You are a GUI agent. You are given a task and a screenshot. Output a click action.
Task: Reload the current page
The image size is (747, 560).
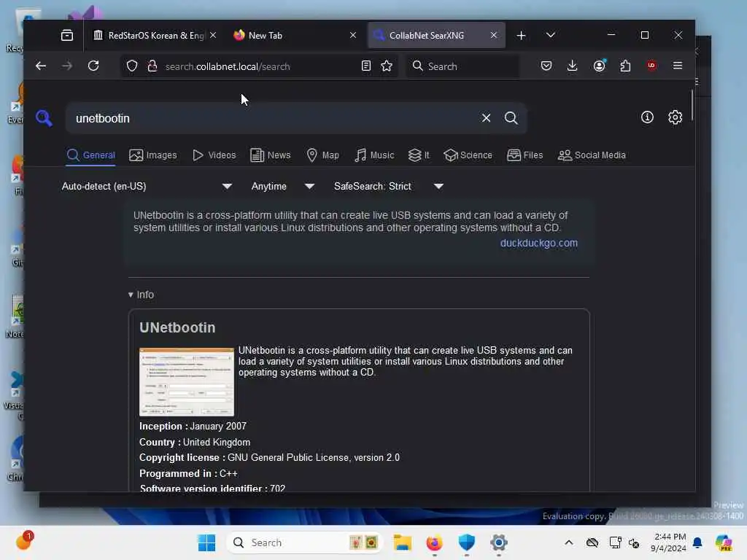click(93, 66)
